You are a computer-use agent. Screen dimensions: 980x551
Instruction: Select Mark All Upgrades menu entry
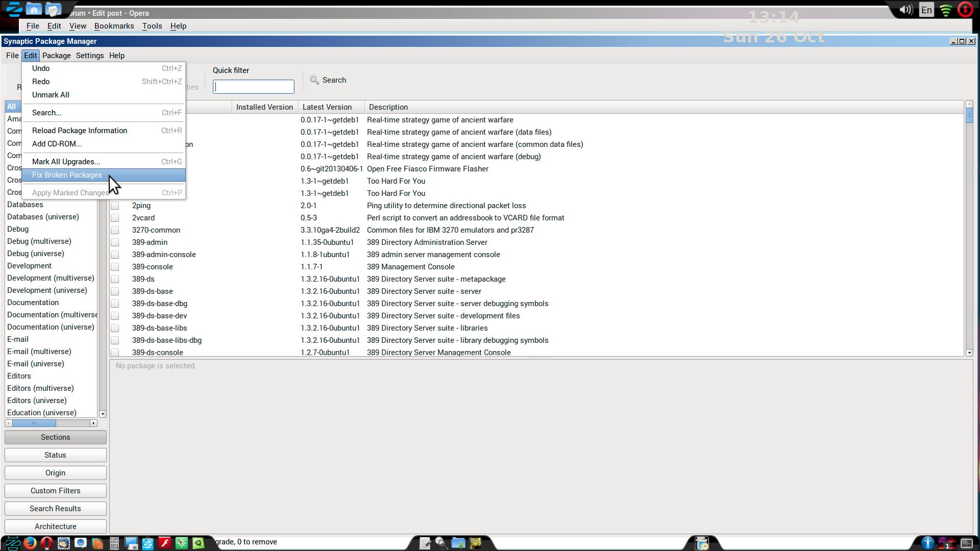pos(66,162)
